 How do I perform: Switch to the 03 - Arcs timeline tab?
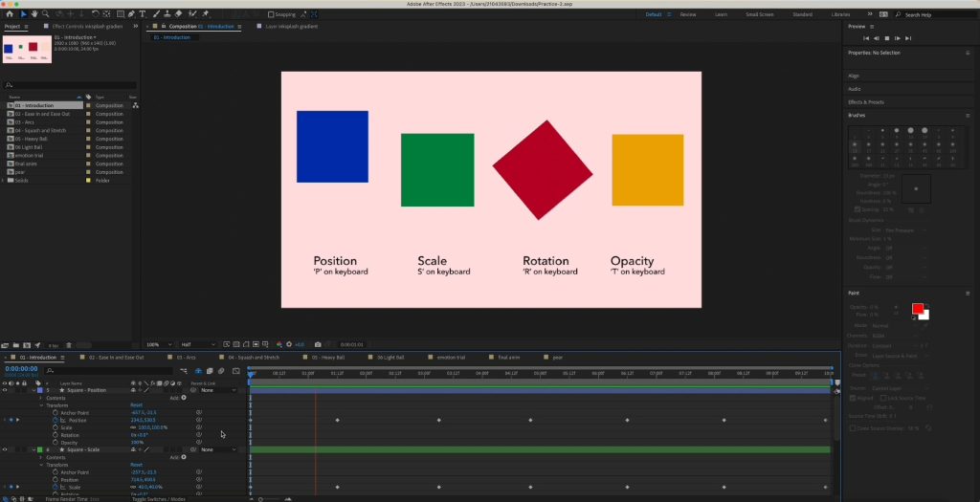[185, 357]
